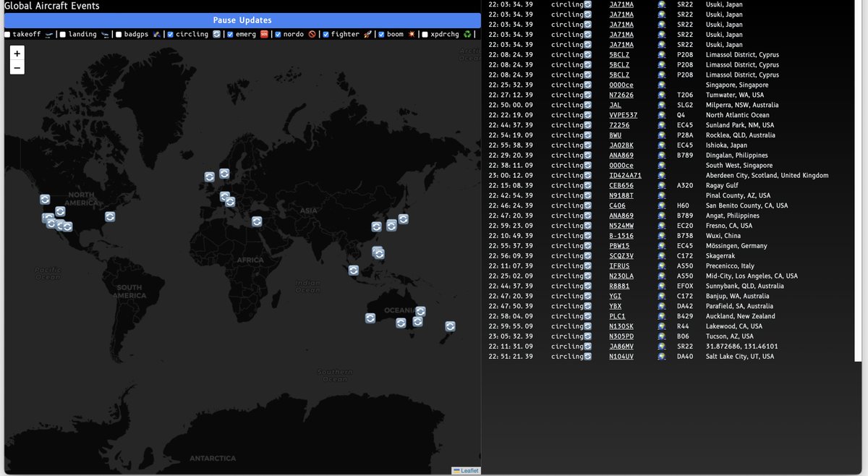Click the globe icon in the JA02BK row

[x=662, y=145]
